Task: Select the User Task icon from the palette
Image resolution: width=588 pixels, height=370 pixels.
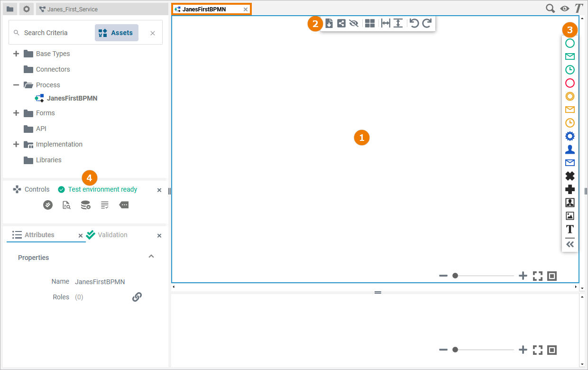Action: coord(570,149)
